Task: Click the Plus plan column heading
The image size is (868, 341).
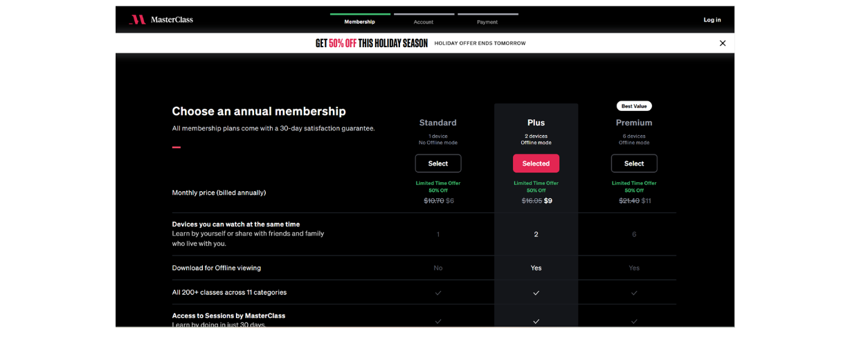Action: [536, 123]
